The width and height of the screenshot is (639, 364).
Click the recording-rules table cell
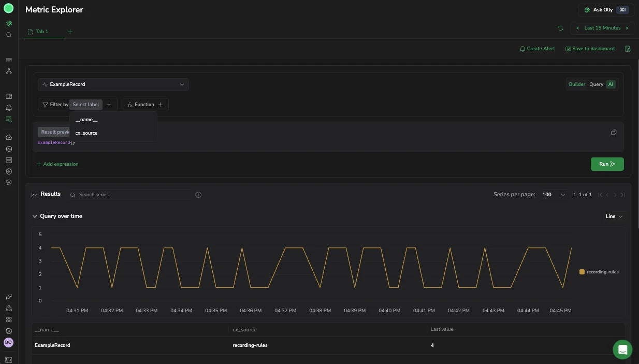pos(250,345)
